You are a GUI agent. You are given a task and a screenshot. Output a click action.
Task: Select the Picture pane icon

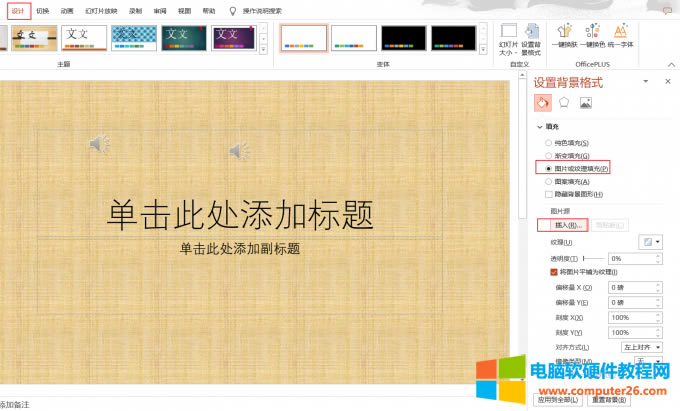(586, 102)
